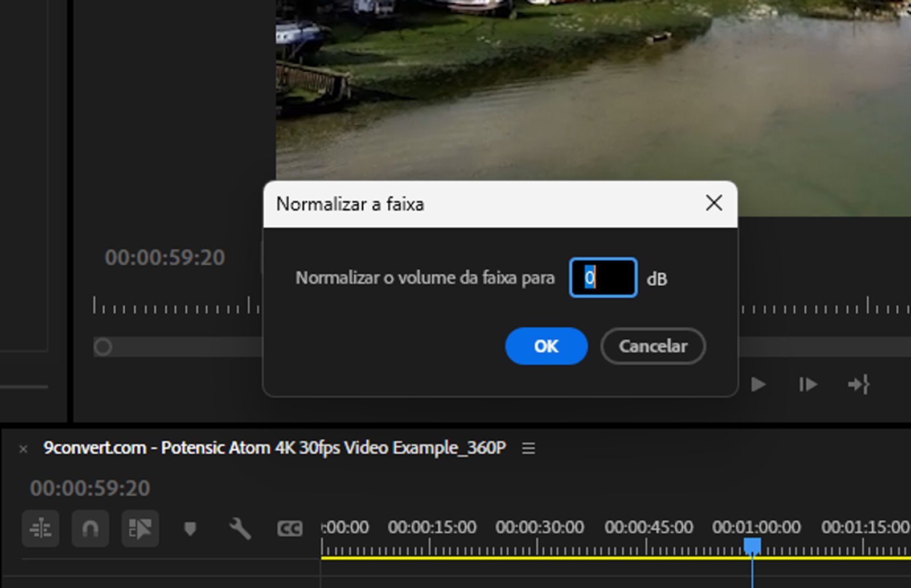Switch to the Potensic Atom 4K sequence tab

coord(273,448)
